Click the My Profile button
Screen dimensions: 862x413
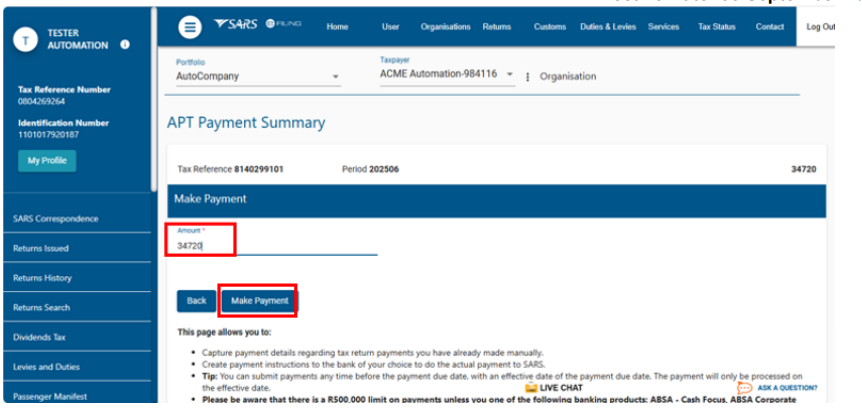pyautogui.click(x=47, y=160)
